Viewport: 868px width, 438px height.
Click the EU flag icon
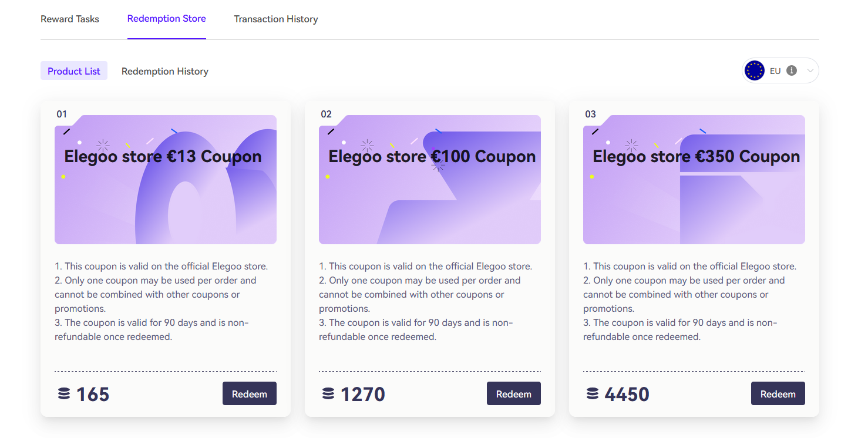tap(754, 70)
